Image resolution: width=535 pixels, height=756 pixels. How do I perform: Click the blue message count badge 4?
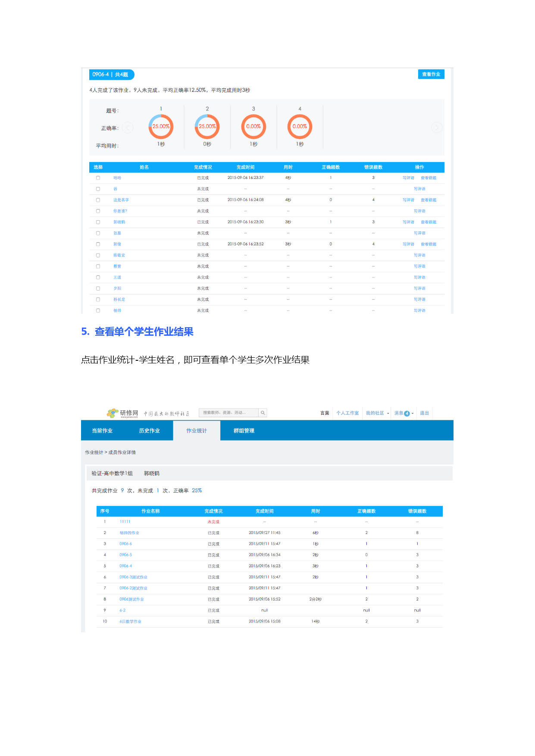(x=407, y=413)
